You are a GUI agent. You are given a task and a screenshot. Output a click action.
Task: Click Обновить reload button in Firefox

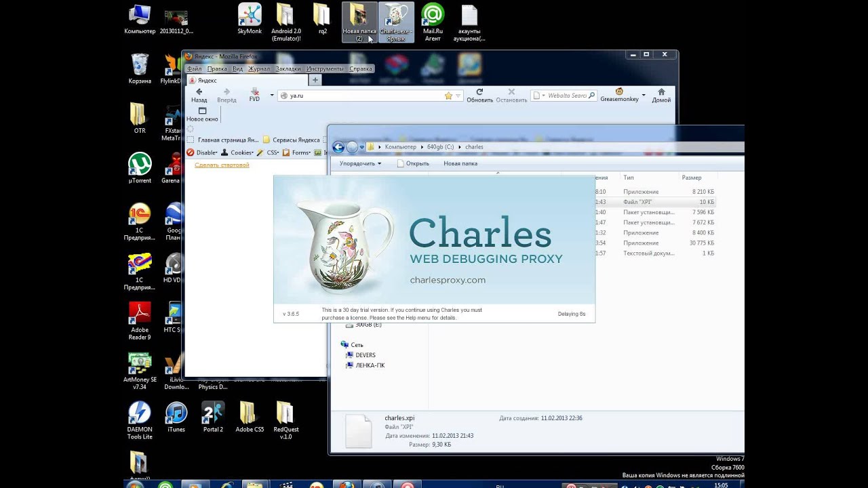pos(479,95)
